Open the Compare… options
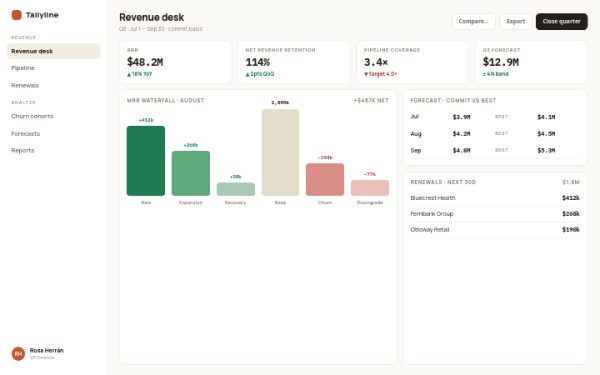Image resolution: width=600 pixels, height=375 pixels. pyautogui.click(x=473, y=21)
